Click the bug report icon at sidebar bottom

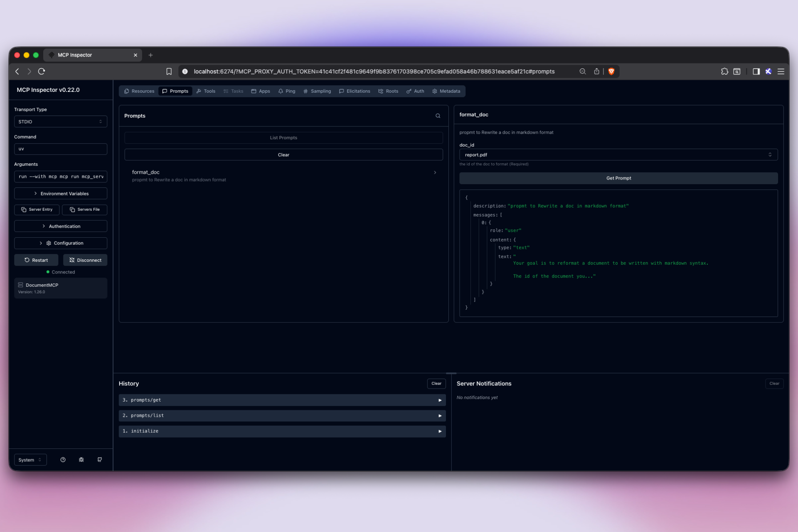point(81,460)
